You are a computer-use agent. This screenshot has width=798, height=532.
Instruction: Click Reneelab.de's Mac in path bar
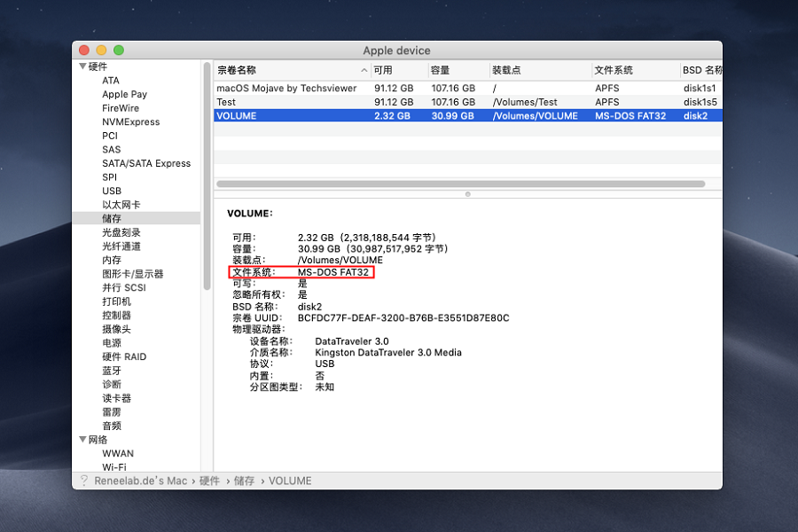coord(140,481)
